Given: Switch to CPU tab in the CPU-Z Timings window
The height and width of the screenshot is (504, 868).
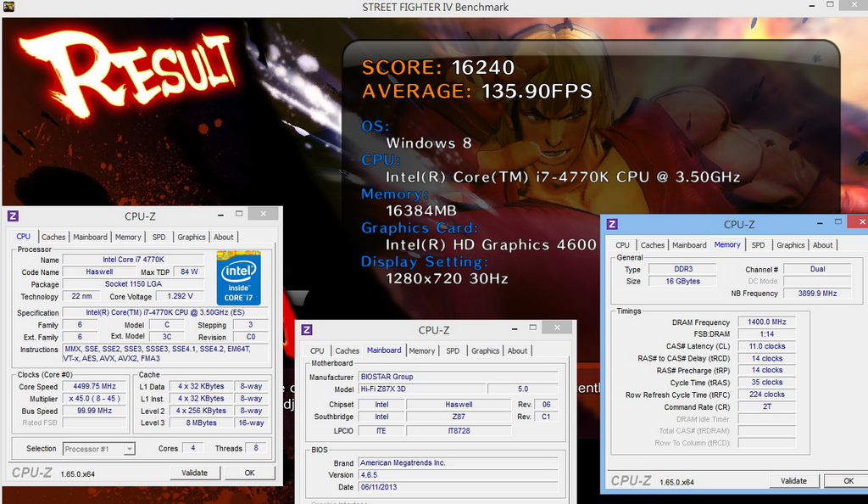Looking at the screenshot, I should (x=623, y=245).
